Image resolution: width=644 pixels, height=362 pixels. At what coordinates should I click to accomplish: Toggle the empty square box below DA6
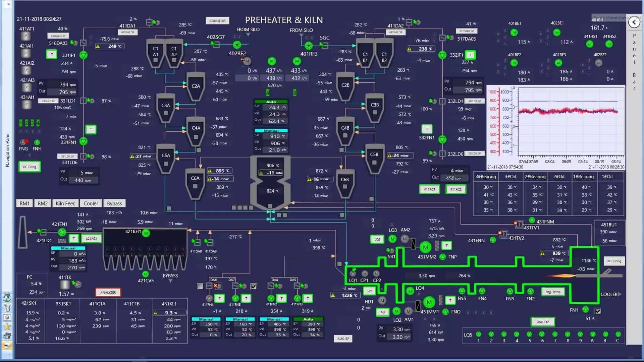click(x=200, y=286)
